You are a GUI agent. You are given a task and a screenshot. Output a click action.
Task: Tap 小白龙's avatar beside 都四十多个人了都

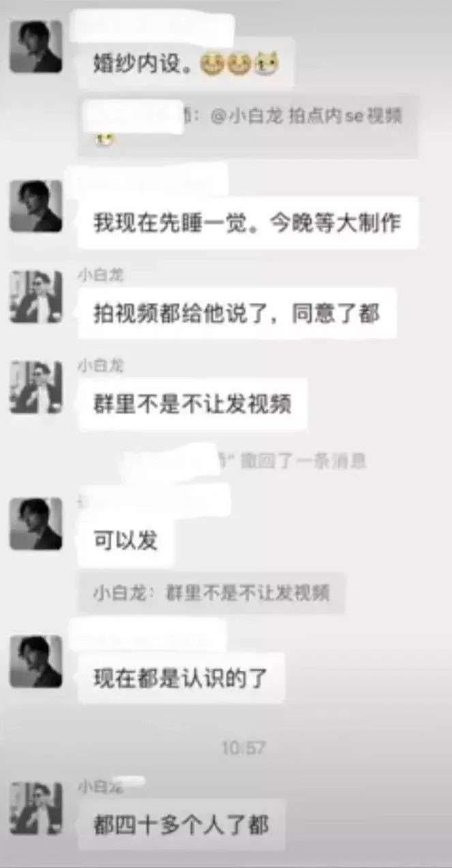pyautogui.click(x=36, y=808)
